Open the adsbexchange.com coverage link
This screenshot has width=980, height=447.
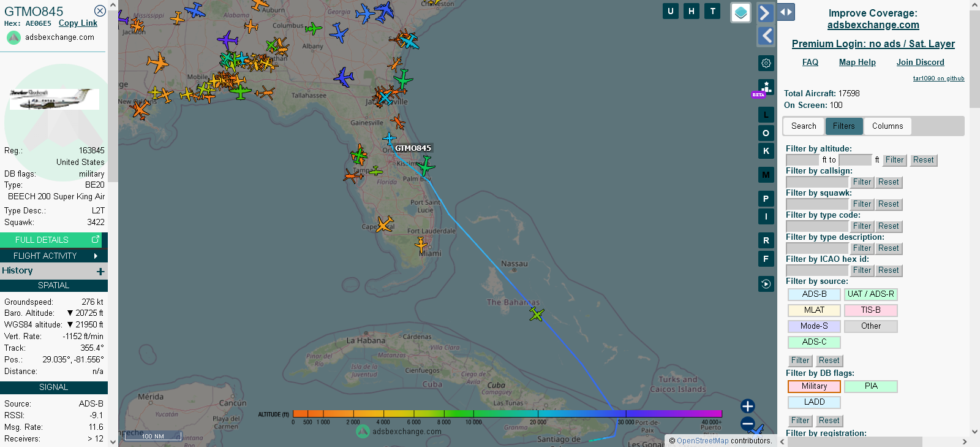click(x=873, y=25)
